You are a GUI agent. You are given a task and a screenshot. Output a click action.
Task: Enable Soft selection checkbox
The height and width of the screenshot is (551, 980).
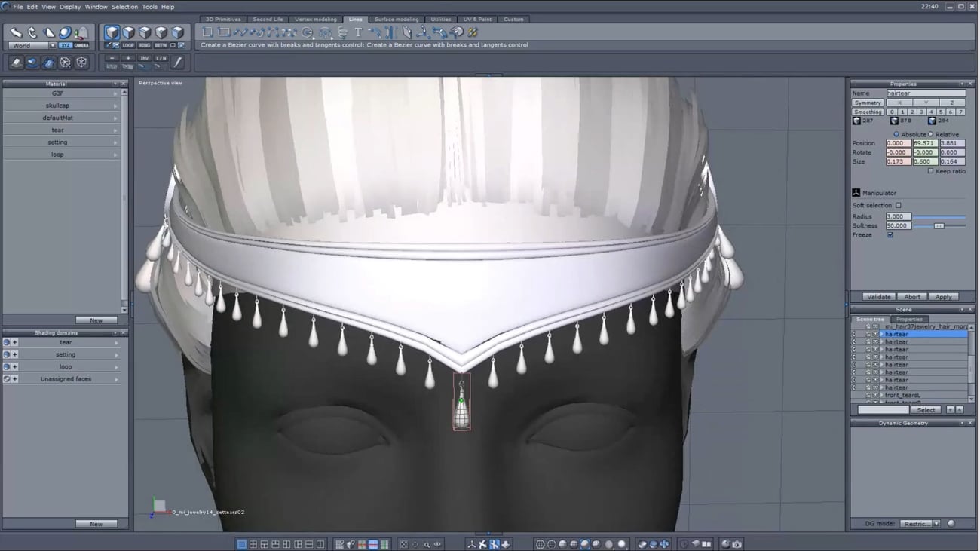898,205
